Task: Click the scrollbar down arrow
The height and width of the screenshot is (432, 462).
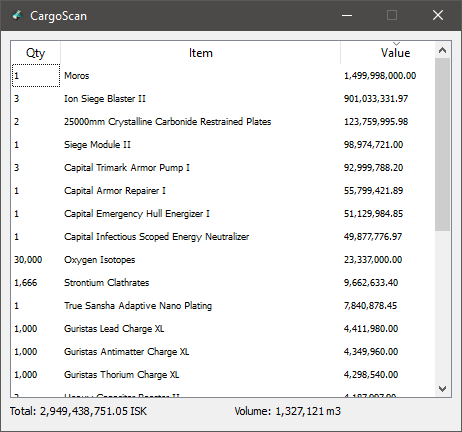Action: point(442,389)
